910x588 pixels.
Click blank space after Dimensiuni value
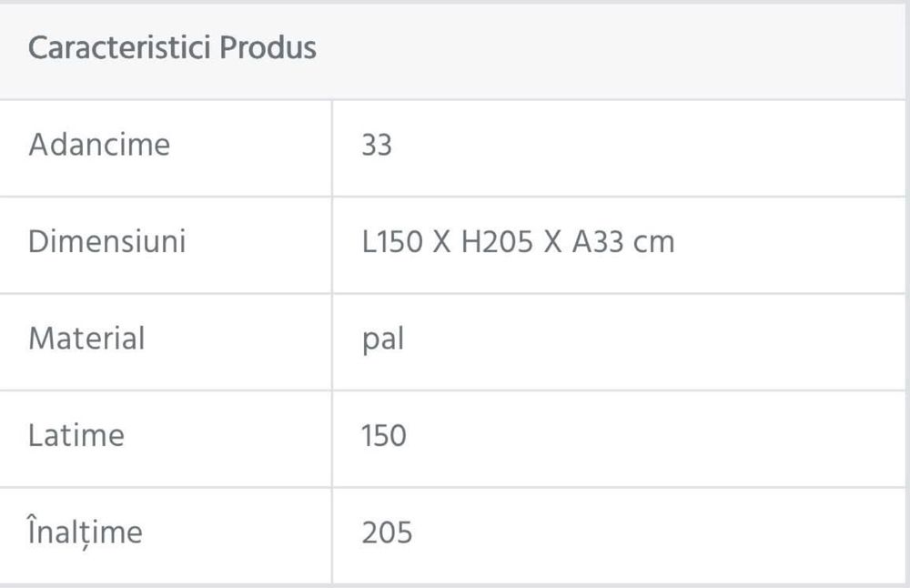click(x=789, y=245)
